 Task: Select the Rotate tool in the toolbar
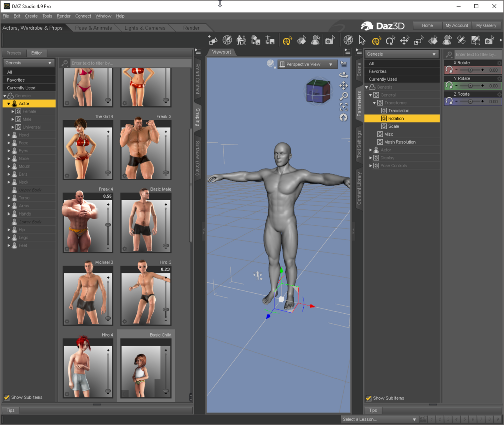click(390, 40)
